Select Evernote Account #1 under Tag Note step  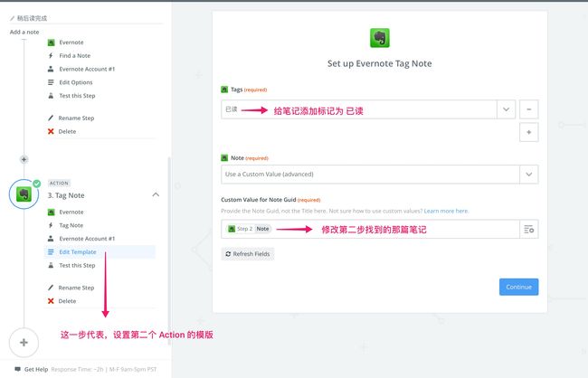(87, 239)
